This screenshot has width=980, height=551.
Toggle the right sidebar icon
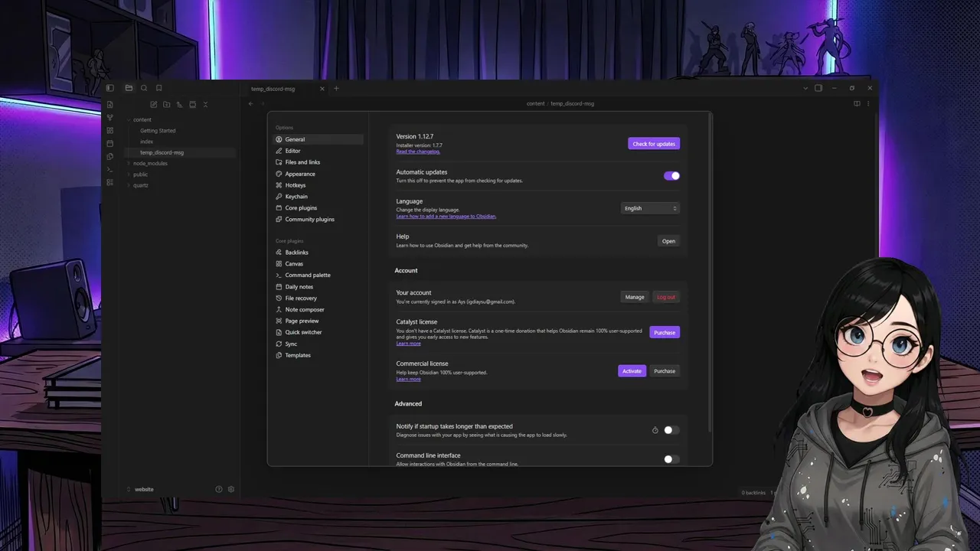coord(818,88)
